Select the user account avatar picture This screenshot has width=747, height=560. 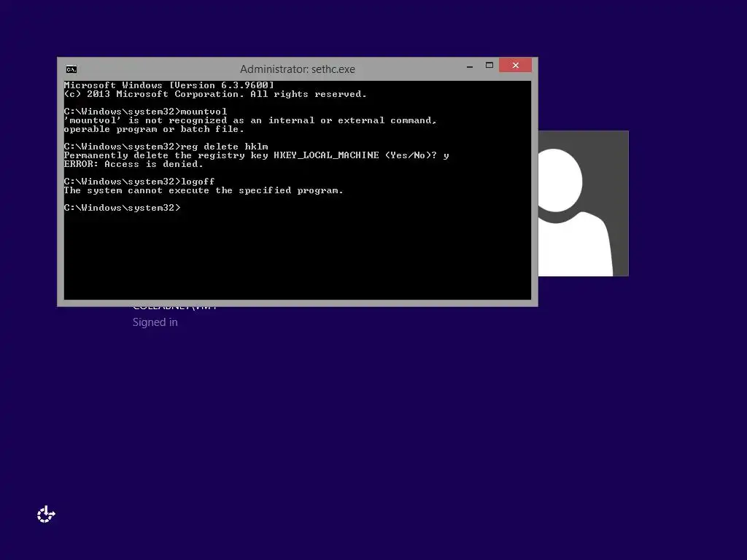tap(583, 203)
